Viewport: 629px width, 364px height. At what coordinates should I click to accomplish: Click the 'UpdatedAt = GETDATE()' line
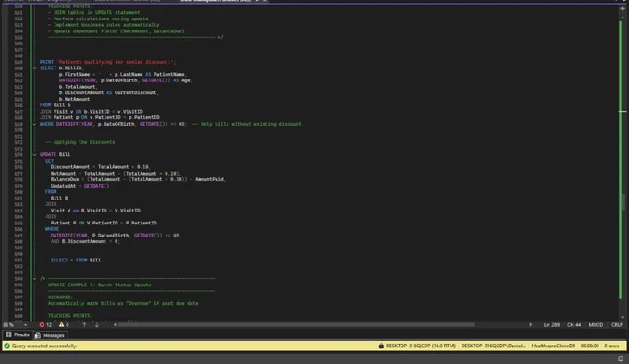pyautogui.click(x=80, y=186)
